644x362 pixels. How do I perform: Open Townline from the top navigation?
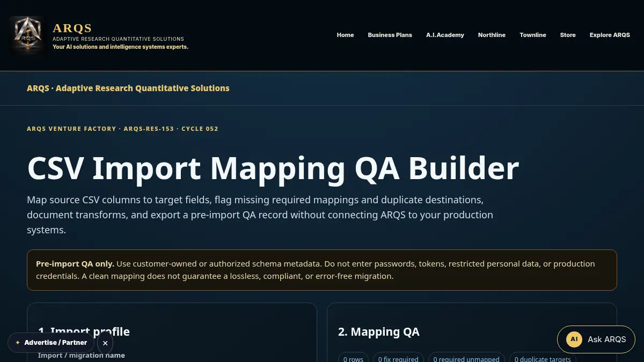click(x=532, y=35)
